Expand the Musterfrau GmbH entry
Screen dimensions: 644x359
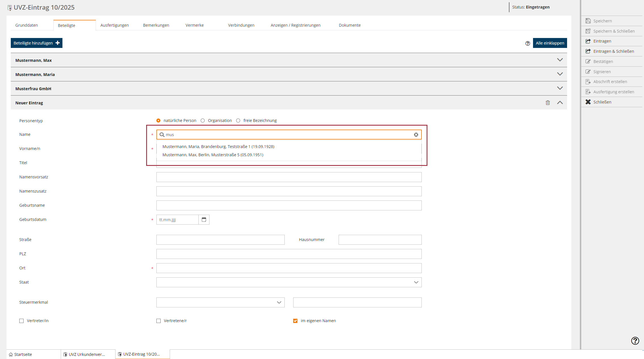(x=560, y=88)
